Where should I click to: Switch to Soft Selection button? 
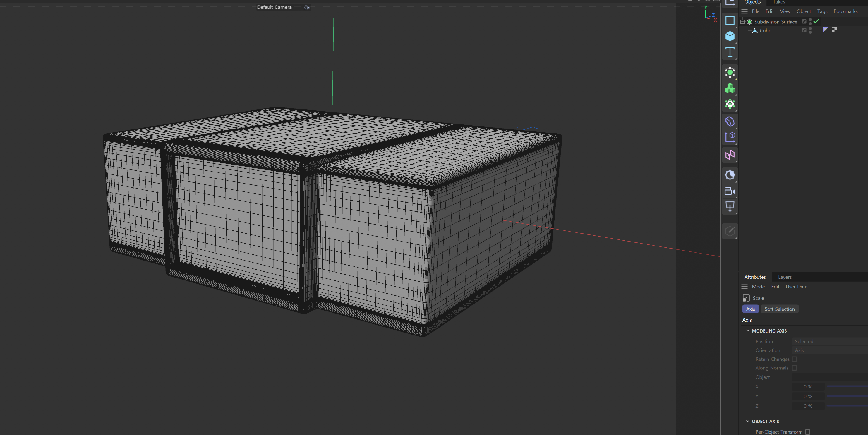point(779,309)
